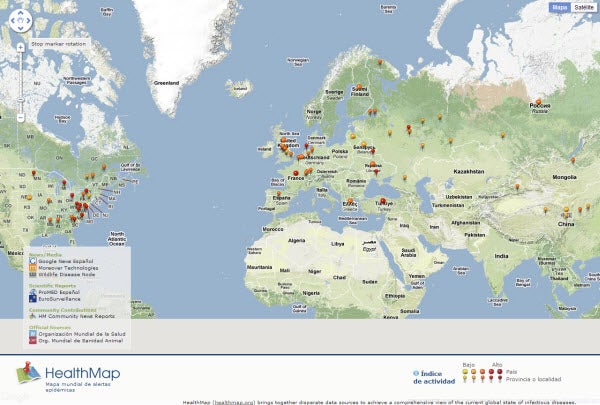Pan the map right with the arrow

pyautogui.click(x=28, y=21)
